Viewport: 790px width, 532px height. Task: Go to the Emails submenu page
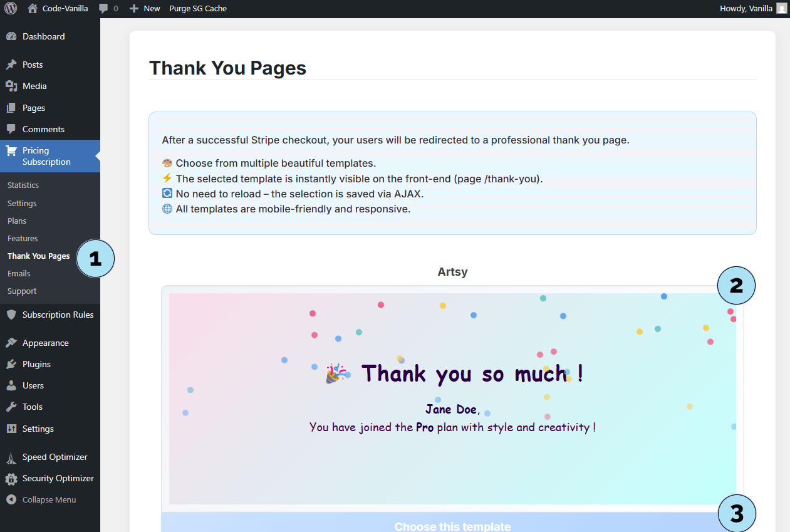click(19, 273)
